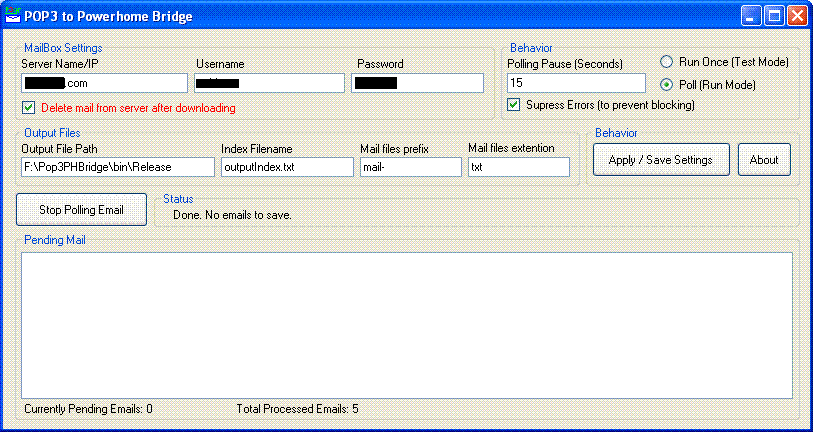The height and width of the screenshot is (432, 813).
Task: Maximize the POP3 to Powerhome Bridge window
Action: click(x=775, y=16)
